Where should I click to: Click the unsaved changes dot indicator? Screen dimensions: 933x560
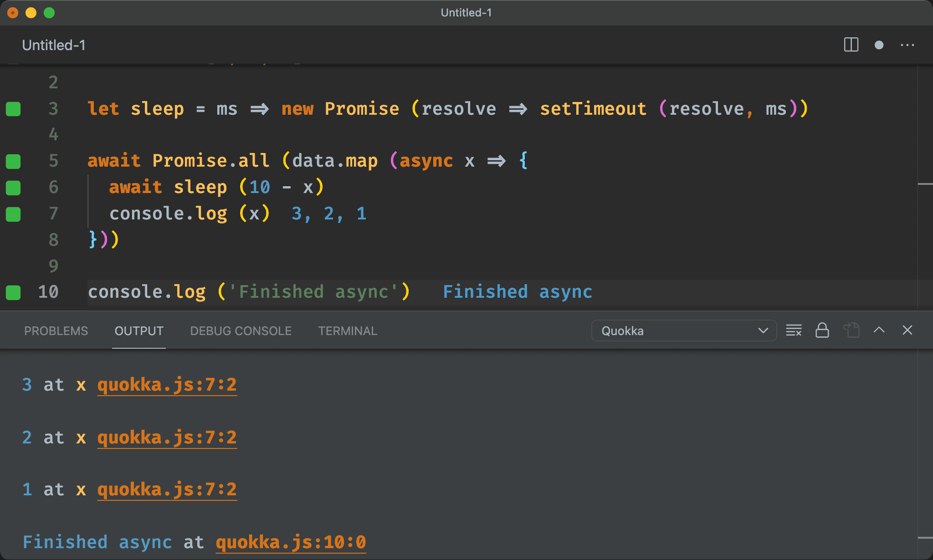tap(879, 45)
